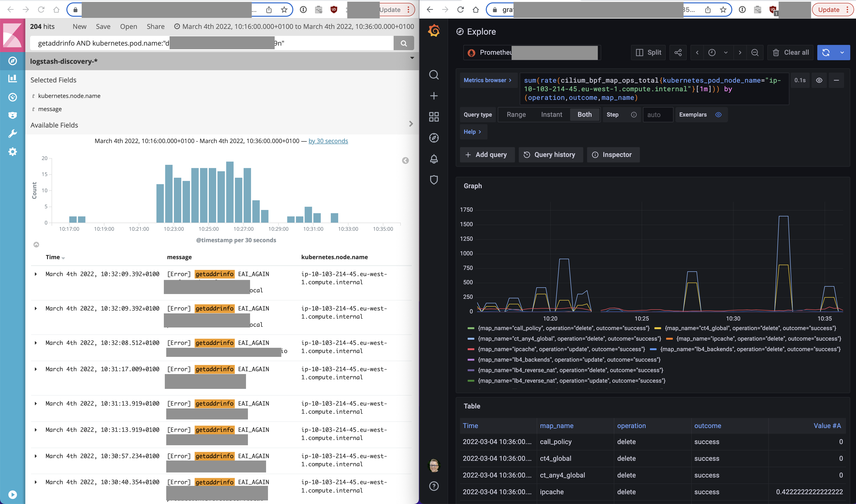Click Grafana logo in sidebar
Image resolution: width=856 pixels, height=504 pixels.
click(434, 31)
